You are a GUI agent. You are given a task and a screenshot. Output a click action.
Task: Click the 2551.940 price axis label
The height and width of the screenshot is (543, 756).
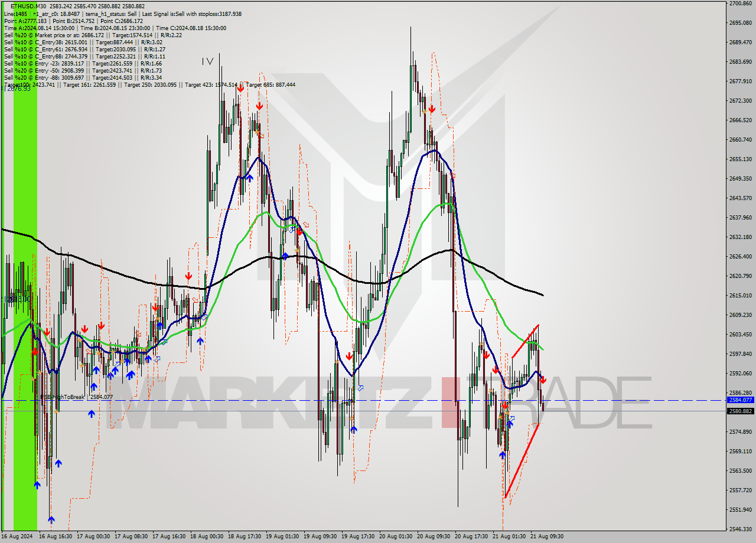point(740,510)
